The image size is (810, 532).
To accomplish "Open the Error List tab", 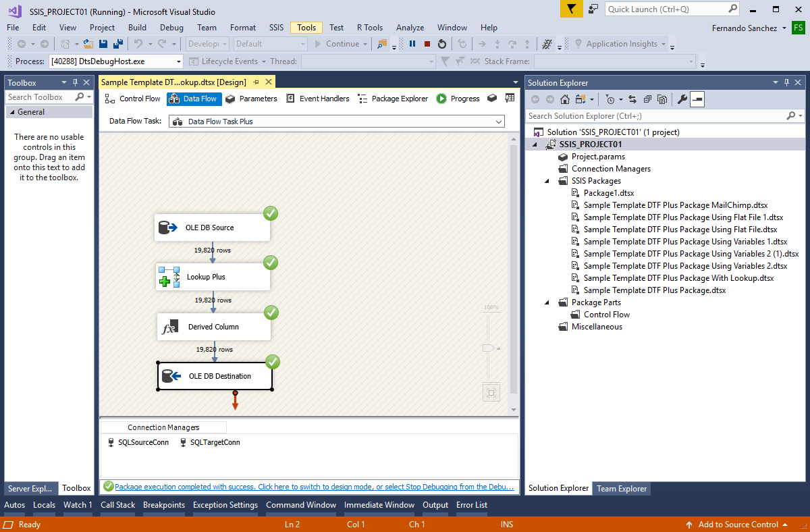I will [472, 505].
